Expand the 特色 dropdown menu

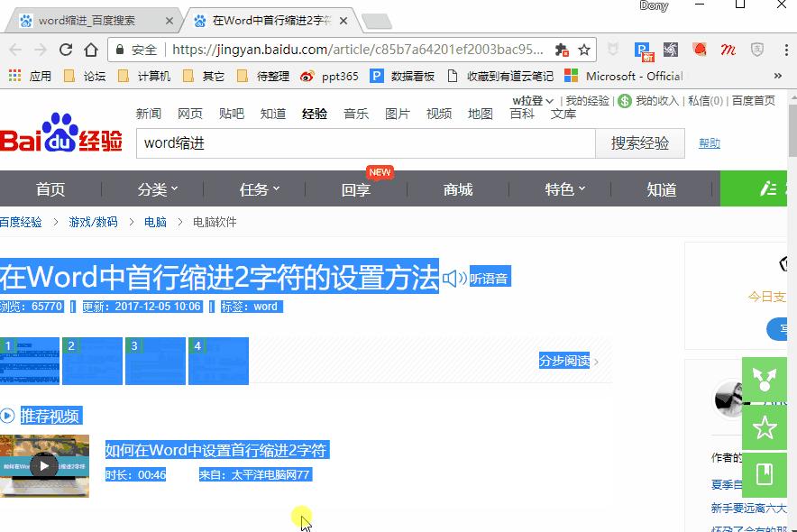pos(563,189)
